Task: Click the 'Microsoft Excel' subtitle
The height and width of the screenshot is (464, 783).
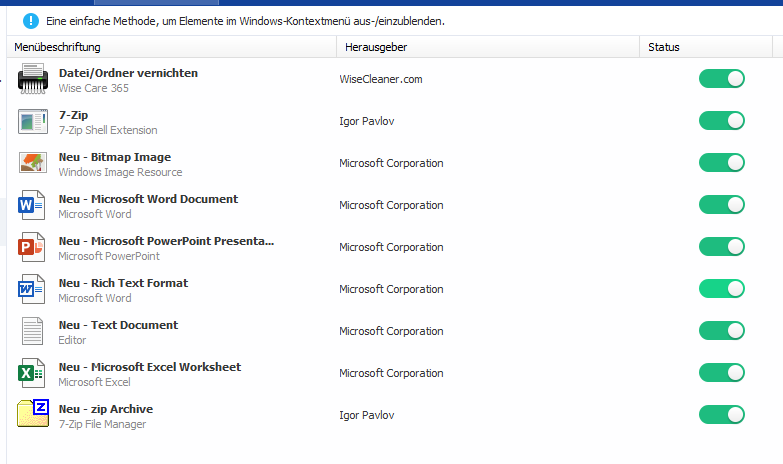Action: (x=94, y=382)
